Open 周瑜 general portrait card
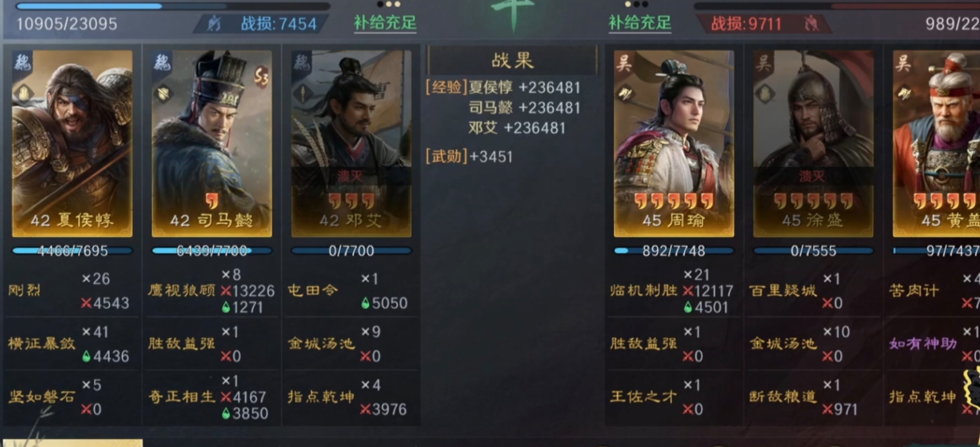The width and height of the screenshot is (980, 447). point(674,143)
